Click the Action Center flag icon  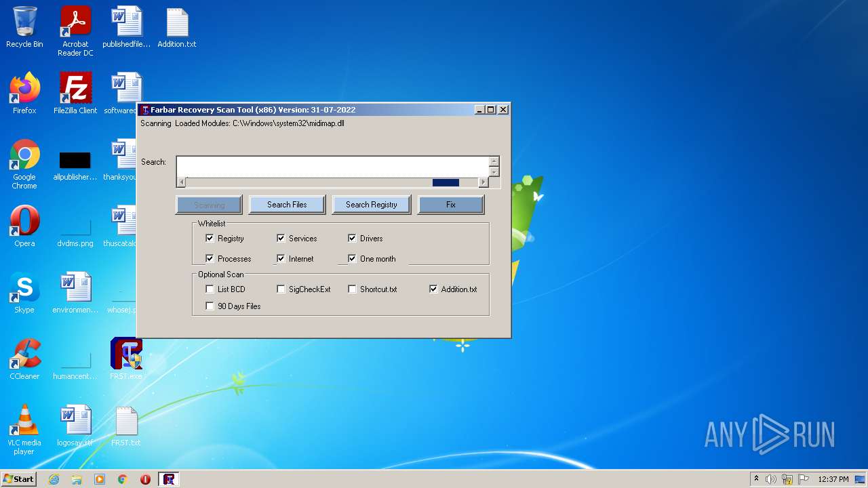tap(804, 479)
